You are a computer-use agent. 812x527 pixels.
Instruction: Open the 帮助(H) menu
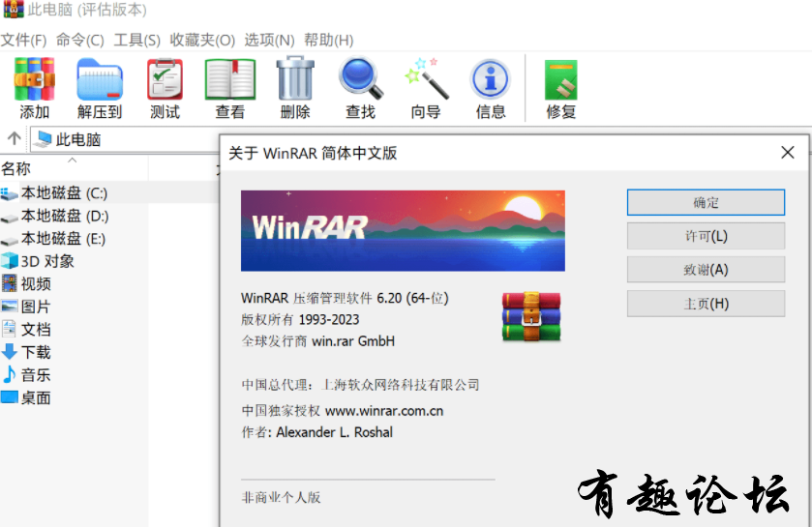(x=329, y=40)
